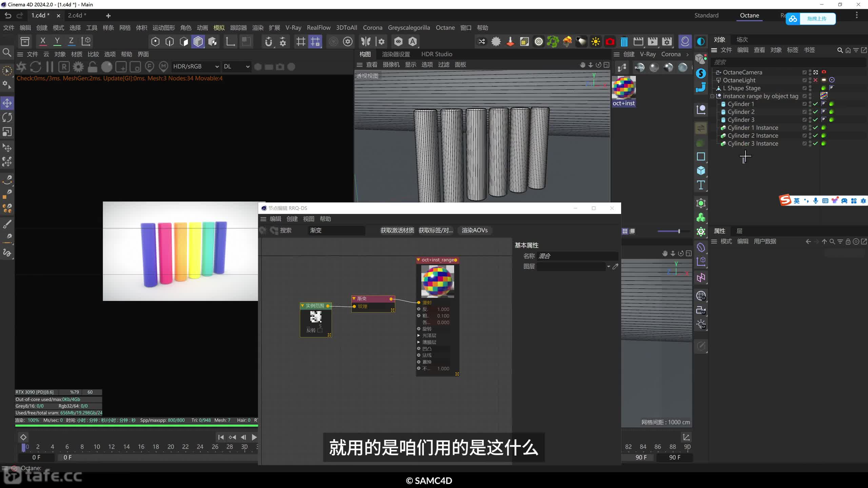This screenshot has height=488, width=868.
Task: Switch to the 渲染器设置 tab
Action: (x=396, y=54)
